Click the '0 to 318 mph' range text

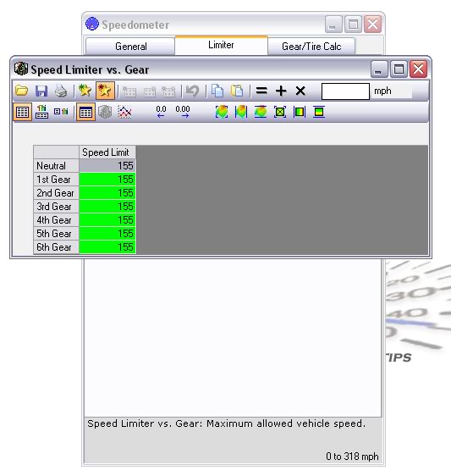352,457
